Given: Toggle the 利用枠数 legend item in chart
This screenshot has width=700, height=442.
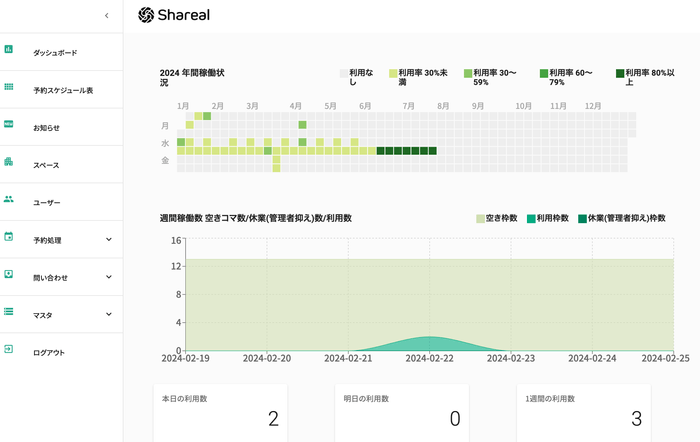Looking at the screenshot, I should [531, 218].
